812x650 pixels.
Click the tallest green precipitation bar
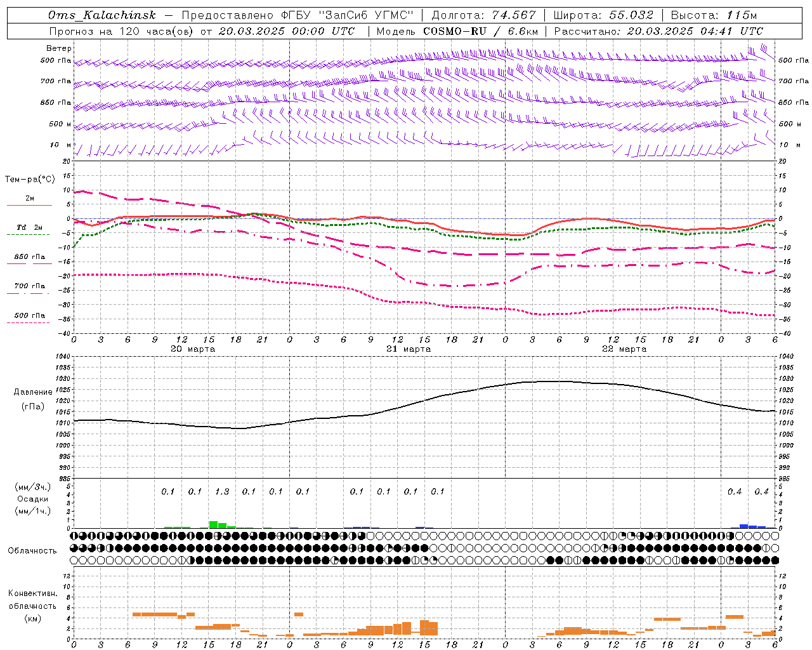pyautogui.click(x=213, y=525)
